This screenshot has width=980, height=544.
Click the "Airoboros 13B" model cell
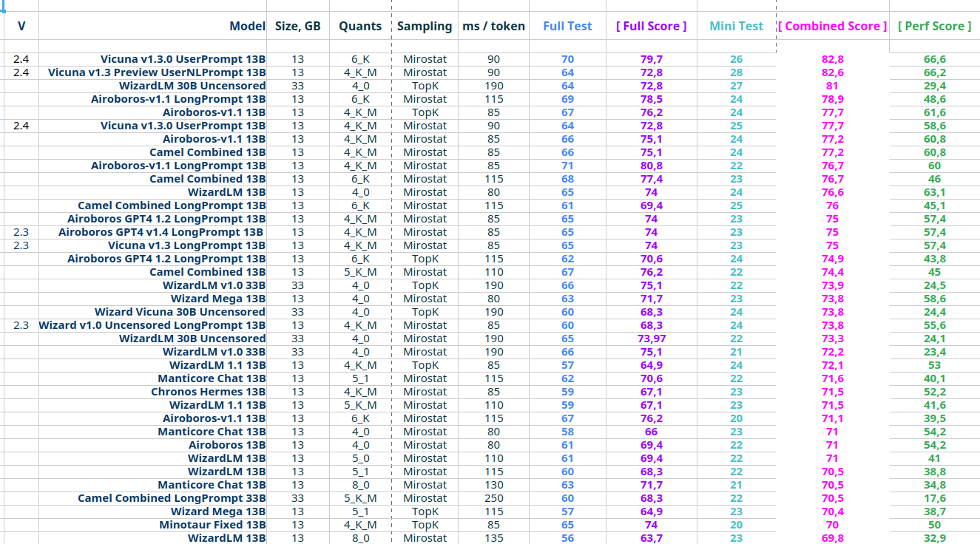(152, 445)
